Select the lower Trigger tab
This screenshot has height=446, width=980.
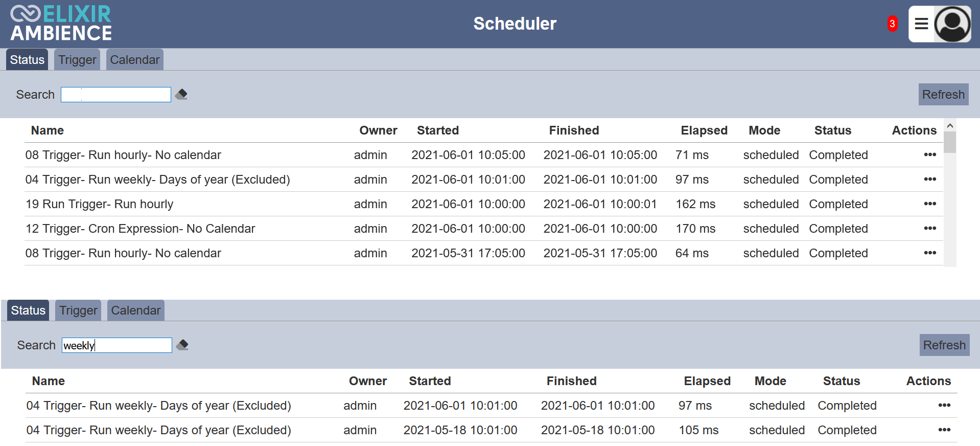click(x=78, y=310)
